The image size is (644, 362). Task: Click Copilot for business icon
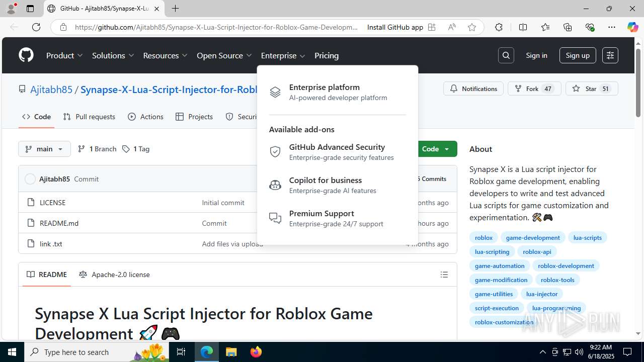coord(275,185)
